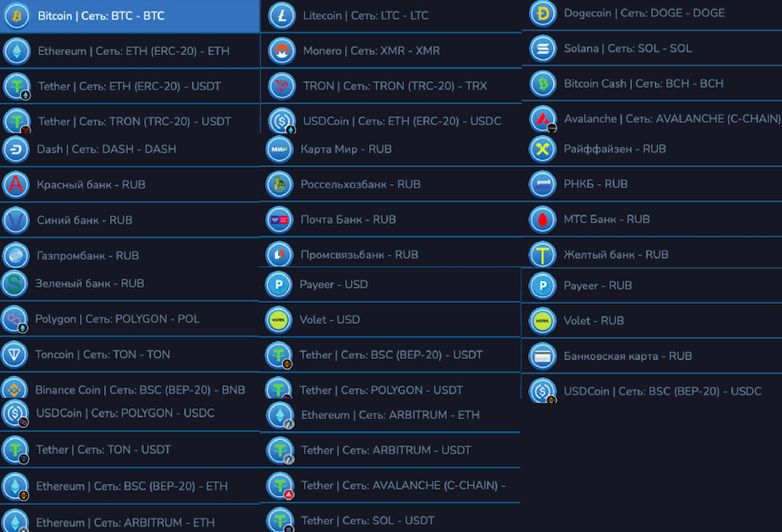The image size is (782, 532).
Task: Click the Tether ERC-20 USDT icon
Action: (x=17, y=87)
